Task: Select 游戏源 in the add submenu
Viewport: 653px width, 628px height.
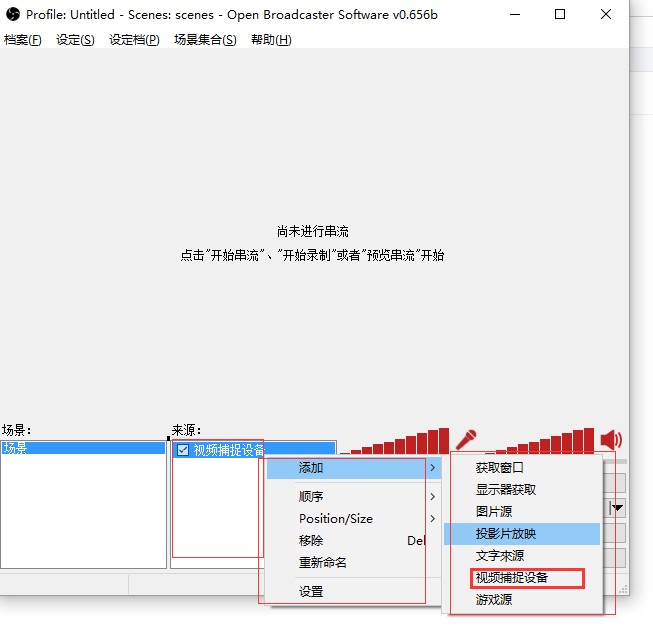Action: [x=522, y=600]
